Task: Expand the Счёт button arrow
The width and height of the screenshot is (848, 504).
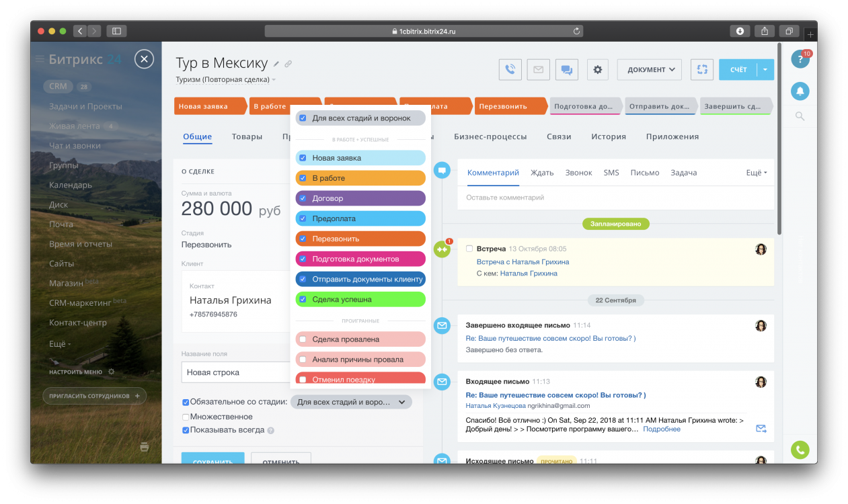Action: [x=765, y=69]
